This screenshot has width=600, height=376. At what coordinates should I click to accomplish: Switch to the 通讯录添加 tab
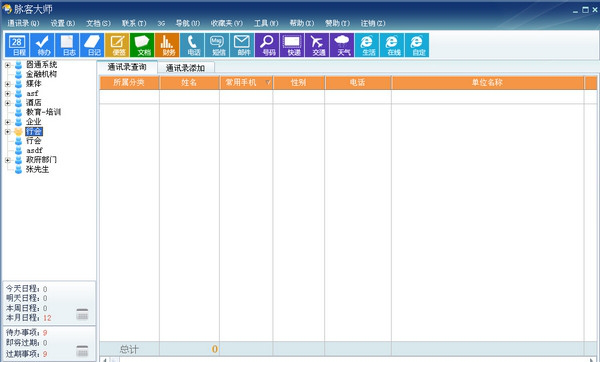tap(186, 68)
